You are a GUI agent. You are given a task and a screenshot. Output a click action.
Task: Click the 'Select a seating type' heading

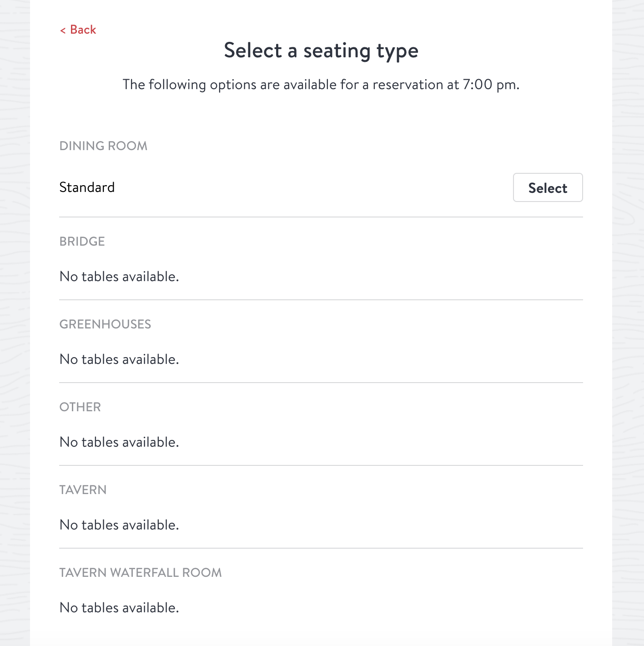(321, 50)
